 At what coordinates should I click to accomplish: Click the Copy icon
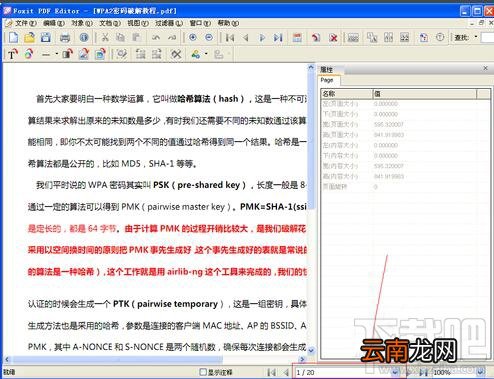pyautogui.click(x=120, y=38)
